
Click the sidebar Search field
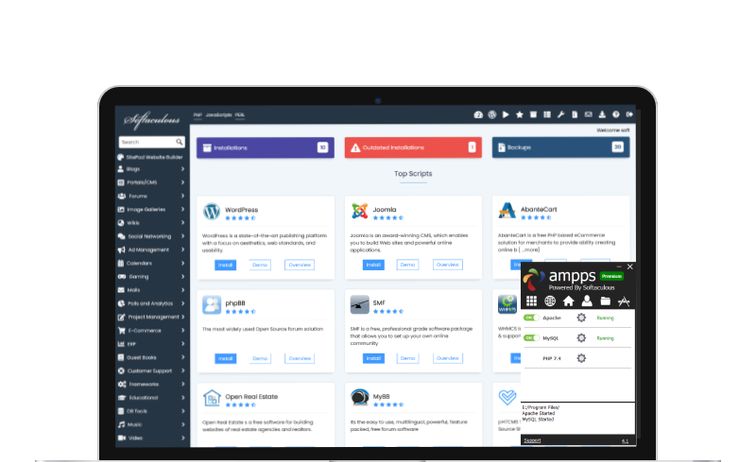click(146, 142)
